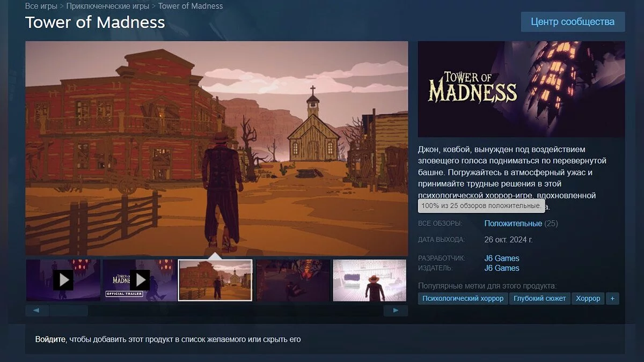Click the right scroll arrow under thumbnails
The height and width of the screenshot is (362, 644).
tap(396, 311)
